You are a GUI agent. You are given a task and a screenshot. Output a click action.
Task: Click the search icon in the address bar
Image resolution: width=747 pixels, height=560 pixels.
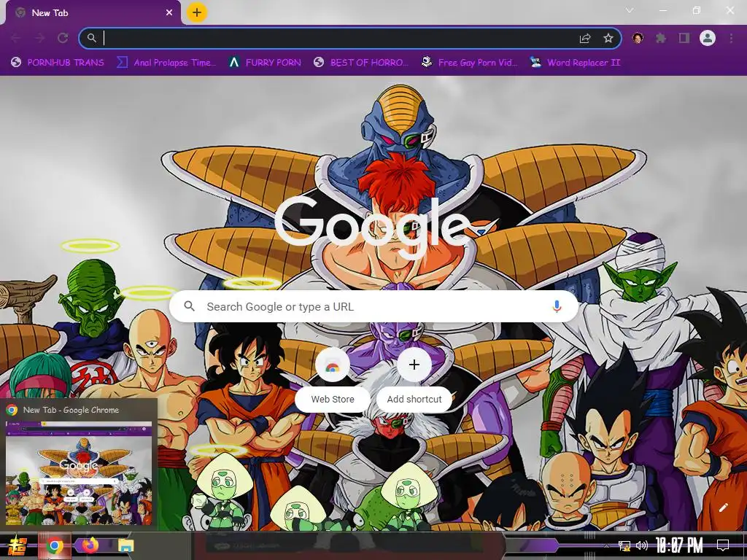(x=91, y=38)
